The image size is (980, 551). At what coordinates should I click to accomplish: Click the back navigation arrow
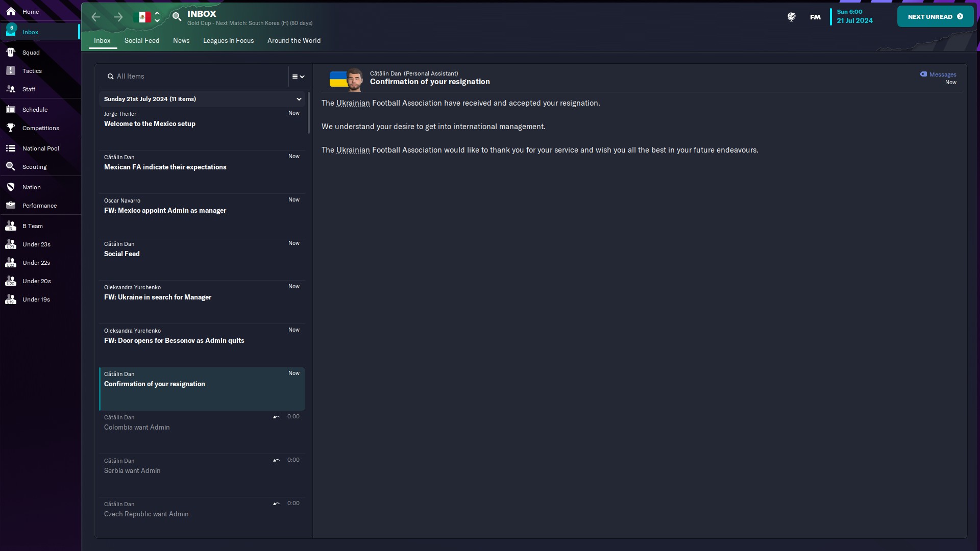click(x=96, y=17)
